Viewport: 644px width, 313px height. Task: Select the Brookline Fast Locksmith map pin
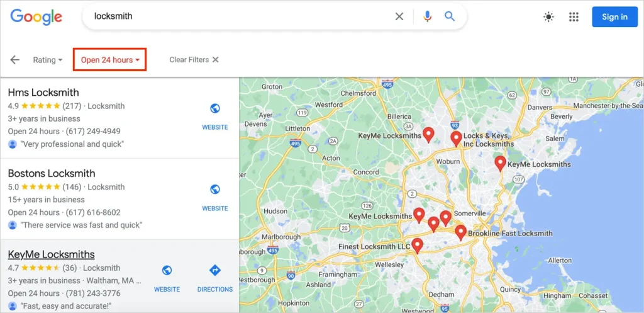point(461,232)
